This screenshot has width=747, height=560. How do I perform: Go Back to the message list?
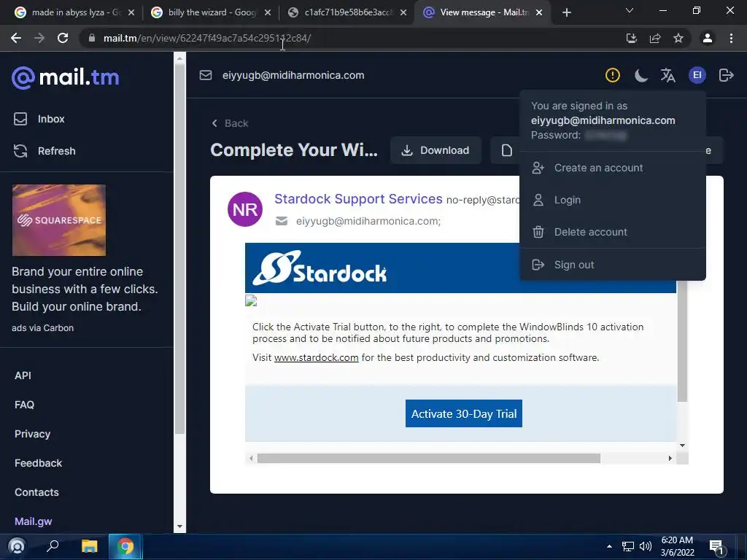230,123
